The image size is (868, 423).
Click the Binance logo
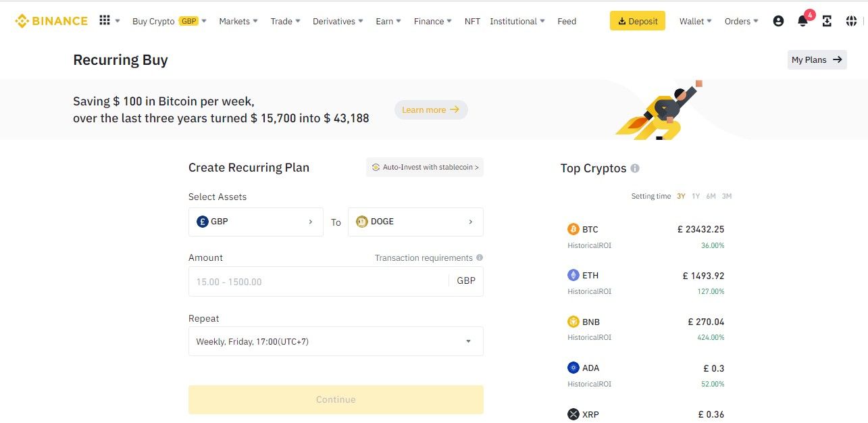51,21
